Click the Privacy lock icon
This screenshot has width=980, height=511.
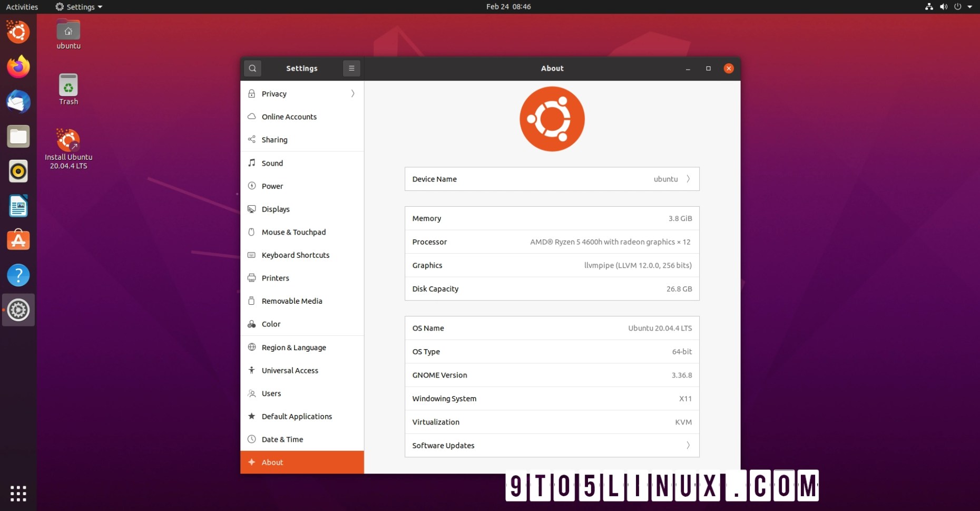[x=252, y=93]
